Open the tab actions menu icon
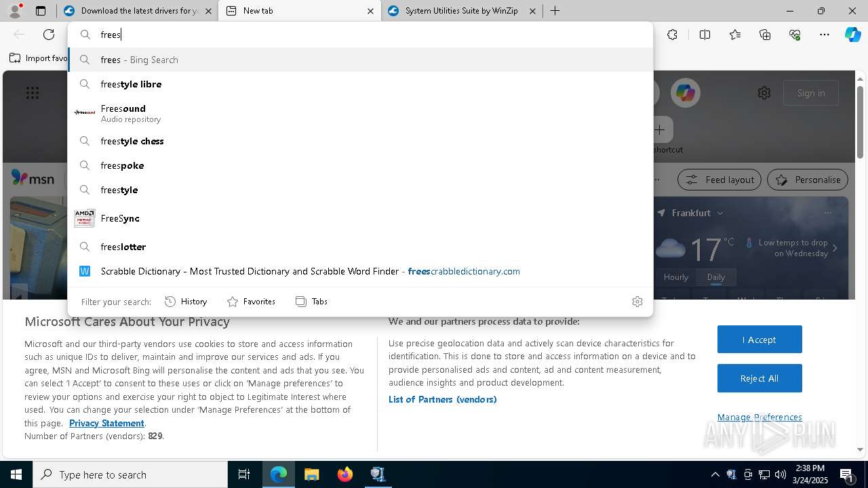 tap(41, 11)
